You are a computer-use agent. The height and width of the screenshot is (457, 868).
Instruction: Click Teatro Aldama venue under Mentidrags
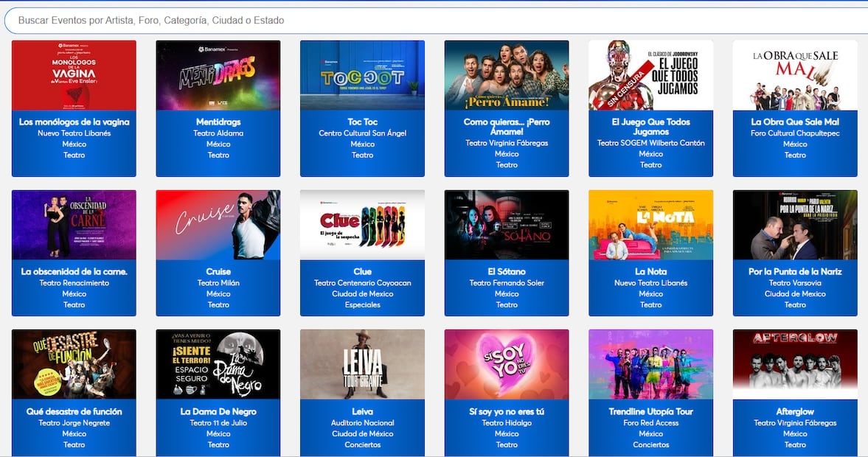218,133
